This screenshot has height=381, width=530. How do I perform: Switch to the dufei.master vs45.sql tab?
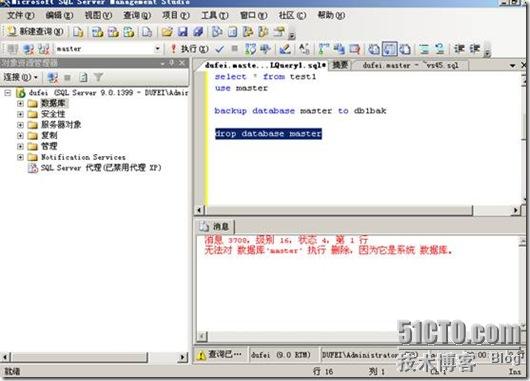[410, 65]
